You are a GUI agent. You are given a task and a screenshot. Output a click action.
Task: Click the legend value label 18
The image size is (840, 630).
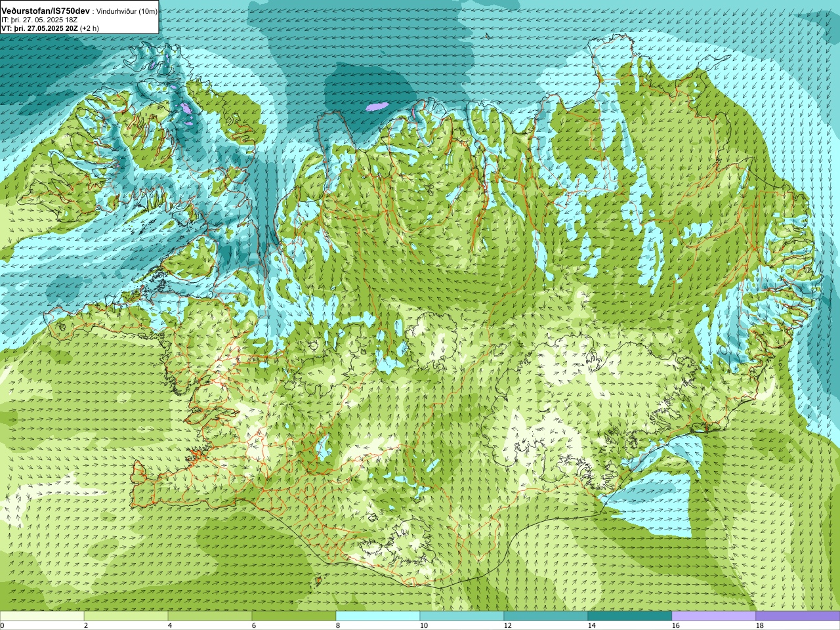click(x=760, y=625)
